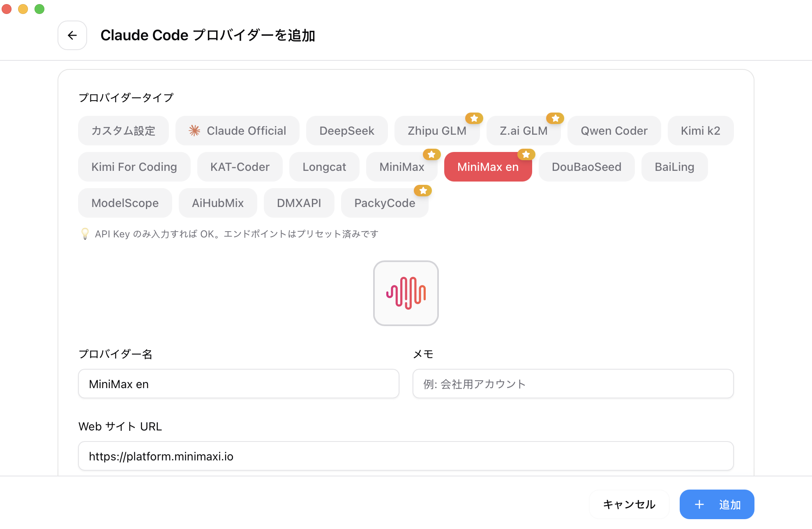The height and width of the screenshot is (529, 812).
Task: Click the star badge on Zhipu GLM
Action: tap(475, 118)
